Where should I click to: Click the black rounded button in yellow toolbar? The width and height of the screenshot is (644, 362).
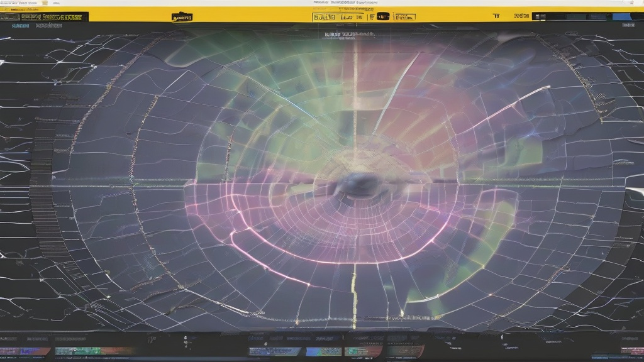[x=383, y=16]
